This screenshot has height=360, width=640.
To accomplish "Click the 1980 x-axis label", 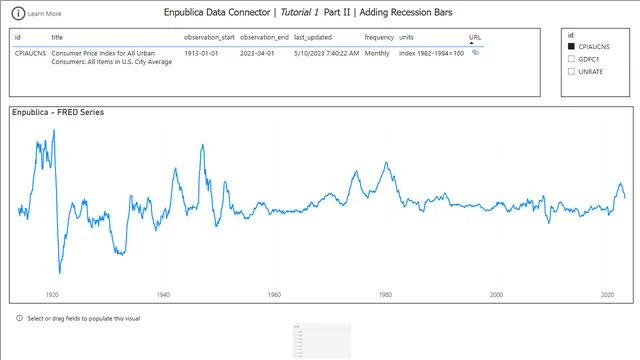I will [x=385, y=295].
